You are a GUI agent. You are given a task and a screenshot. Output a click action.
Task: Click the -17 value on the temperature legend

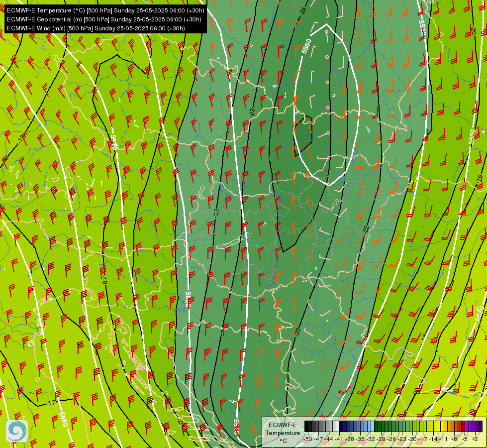[x=423, y=440]
